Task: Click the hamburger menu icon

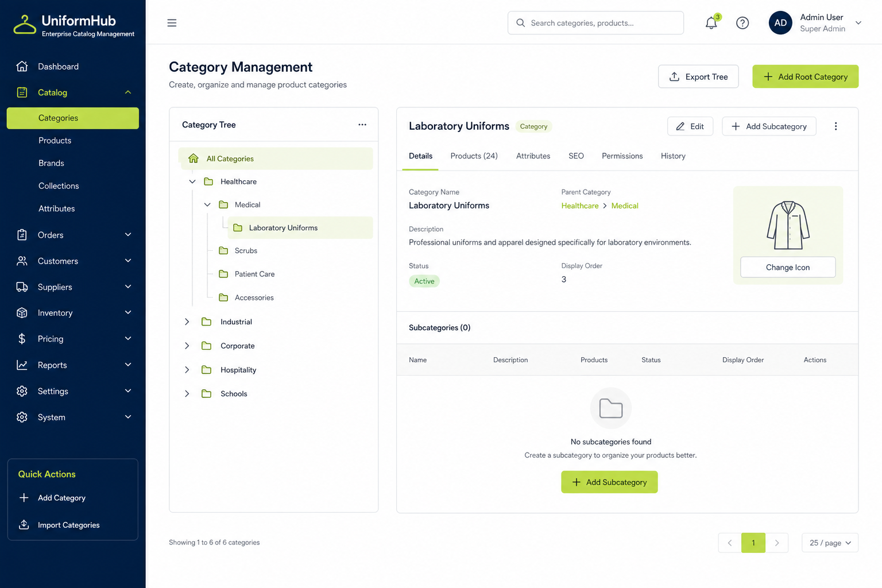Action: click(172, 23)
